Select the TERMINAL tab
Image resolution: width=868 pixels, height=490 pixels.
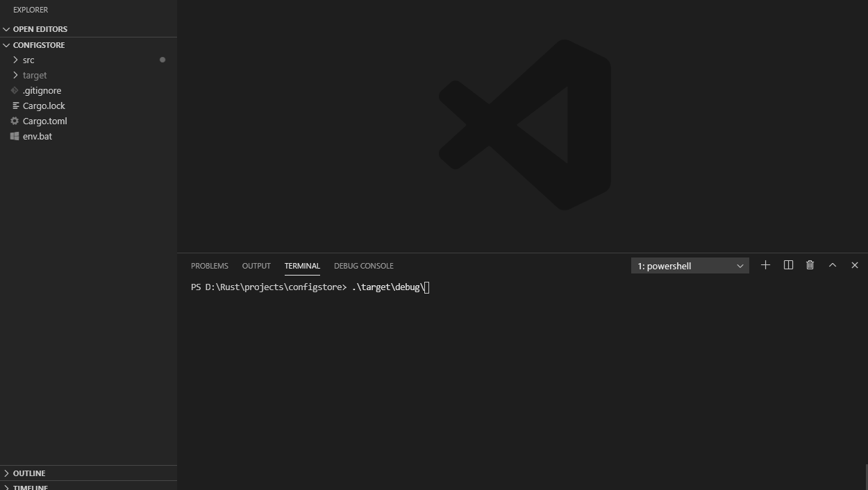coord(302,266)
